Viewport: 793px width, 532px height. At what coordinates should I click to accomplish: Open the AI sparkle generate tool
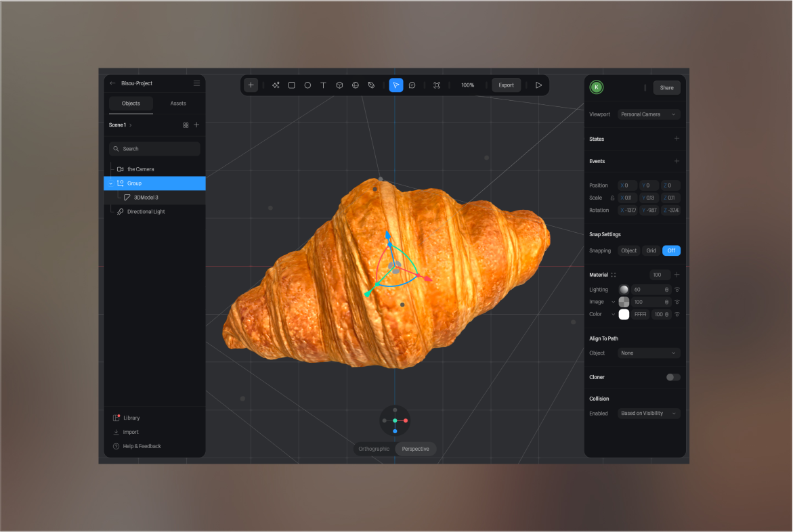276,85
